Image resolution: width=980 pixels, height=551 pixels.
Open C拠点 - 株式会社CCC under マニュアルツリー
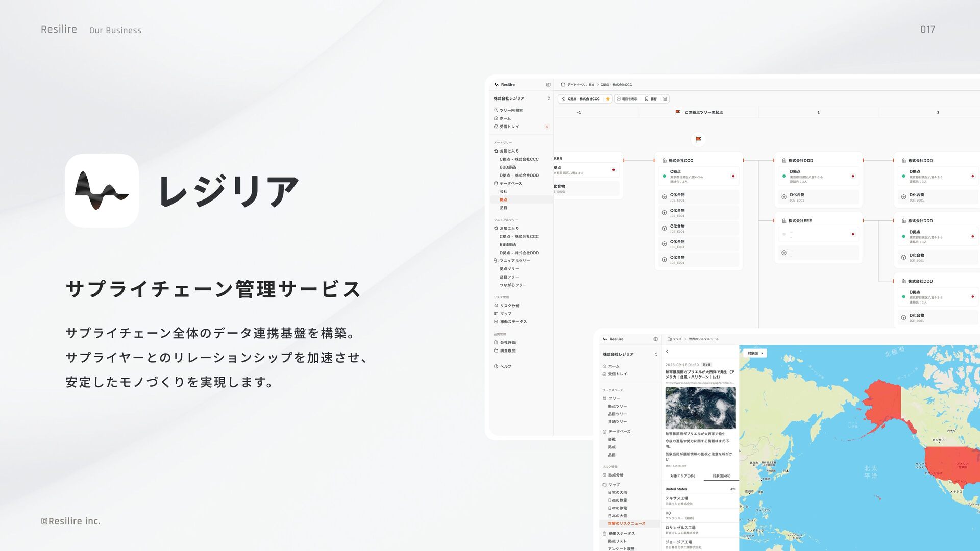[519, 237]
